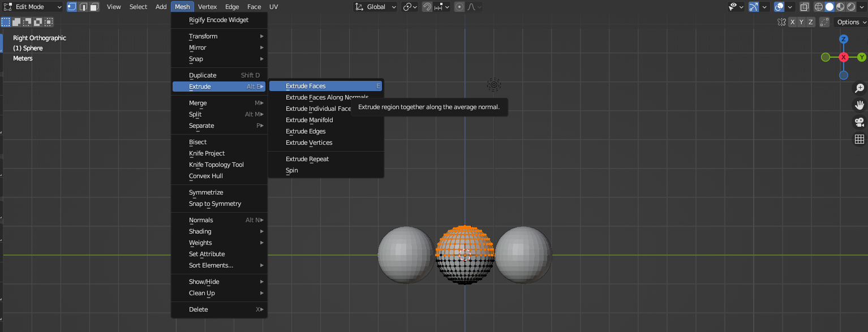Open the Global transform orientation dropdown

[375, 6]
